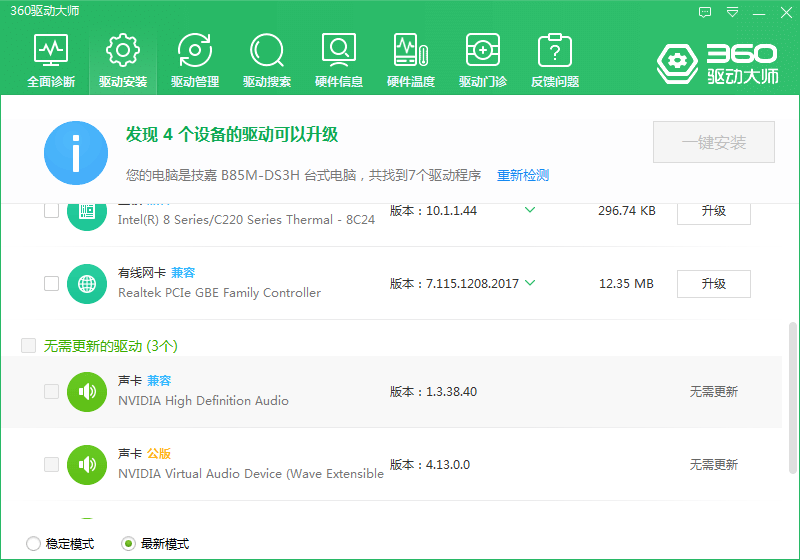The width and height of the screenshot is (800, 560).
Task: Open the 硬件信息 hardware info icon
Action: coord(339,60)
